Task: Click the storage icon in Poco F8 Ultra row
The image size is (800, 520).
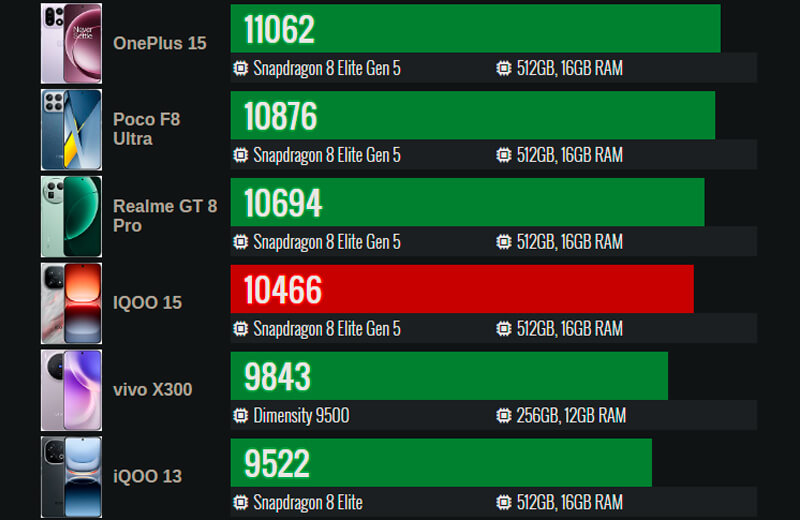Action: pyautogui.click(x=504, y=155)
